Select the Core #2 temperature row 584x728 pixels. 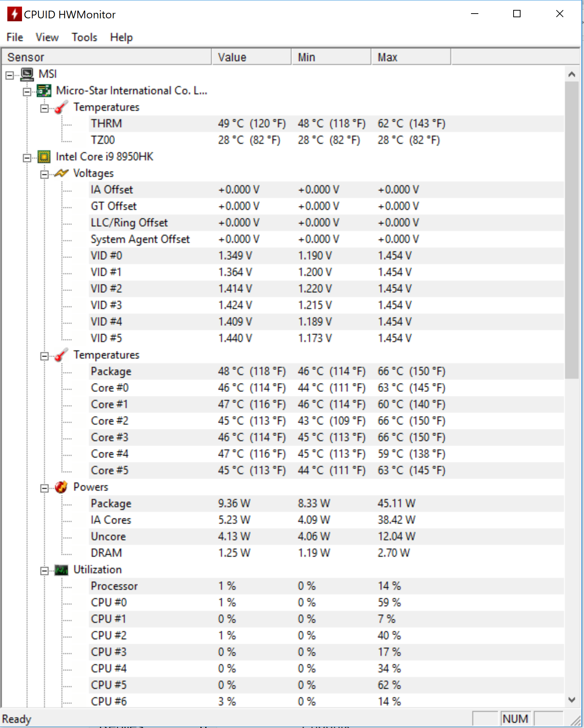(326, 421)
